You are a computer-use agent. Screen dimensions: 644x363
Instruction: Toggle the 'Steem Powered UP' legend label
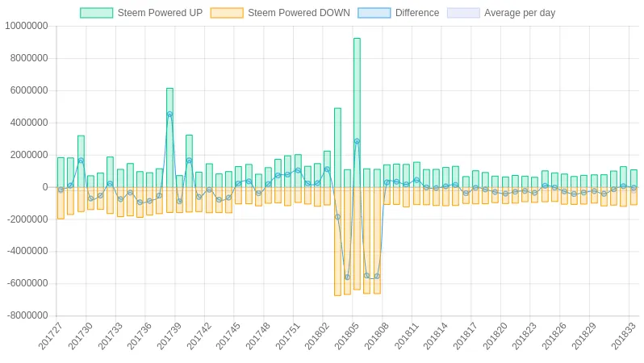(160, 13)
